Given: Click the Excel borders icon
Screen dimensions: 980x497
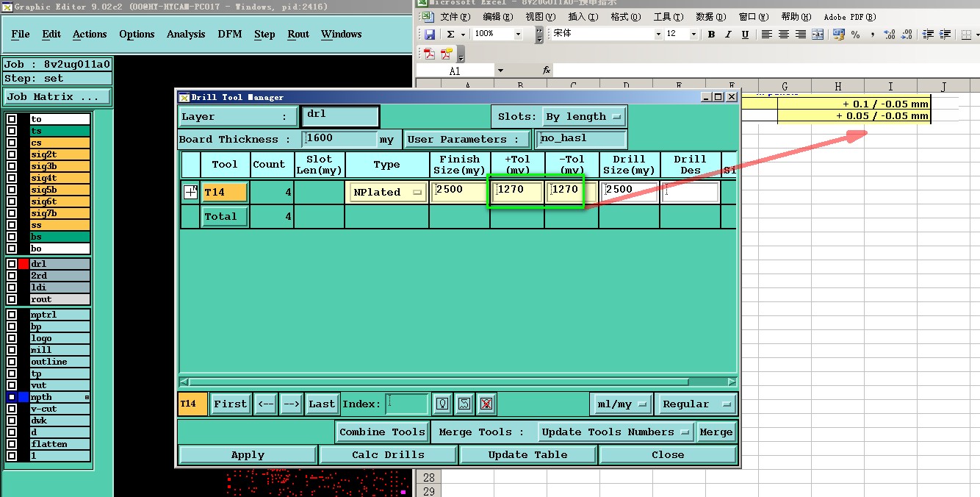Looking at the screenshot, I should pos(965,34).
